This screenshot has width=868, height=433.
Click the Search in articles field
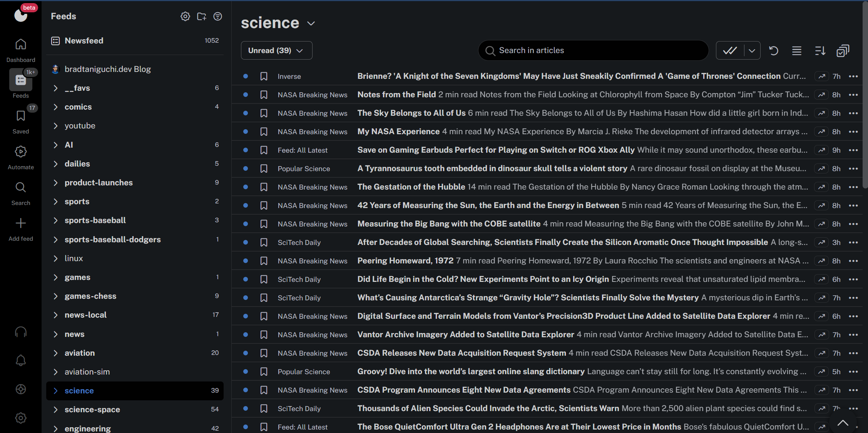593,50
